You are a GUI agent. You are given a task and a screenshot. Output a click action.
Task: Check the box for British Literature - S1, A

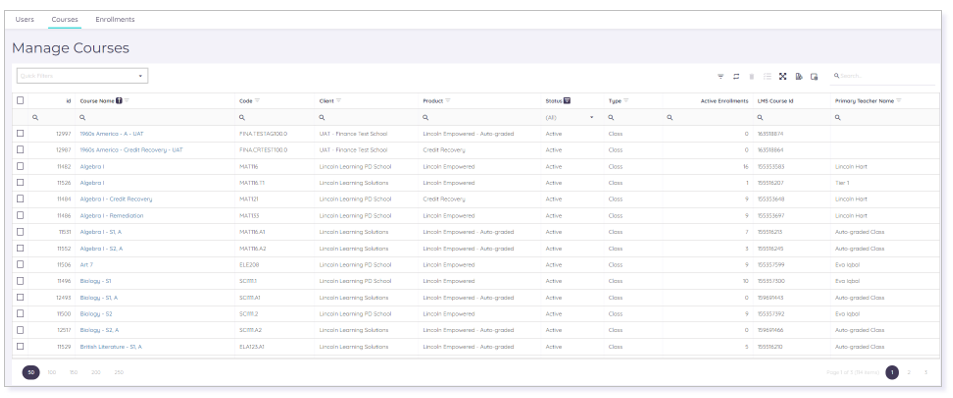pyautogui.click(x=21, y=346)
